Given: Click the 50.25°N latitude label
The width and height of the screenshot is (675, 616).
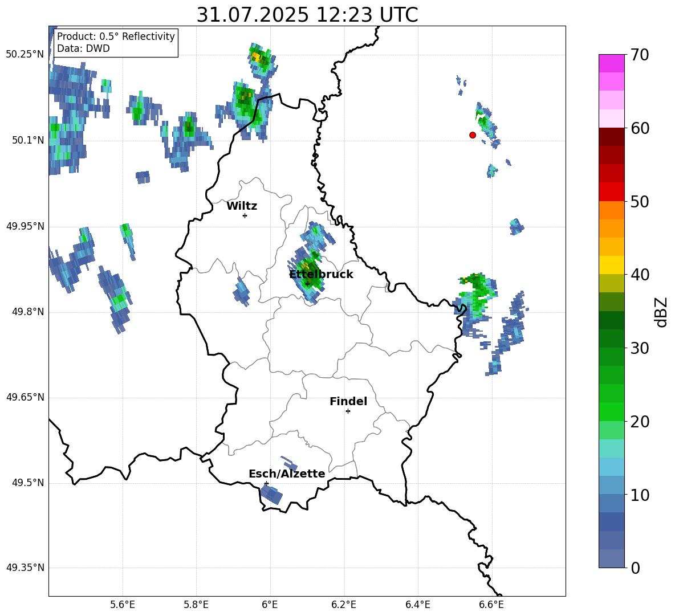Looking at the screenshot, I should pos(25,55).
